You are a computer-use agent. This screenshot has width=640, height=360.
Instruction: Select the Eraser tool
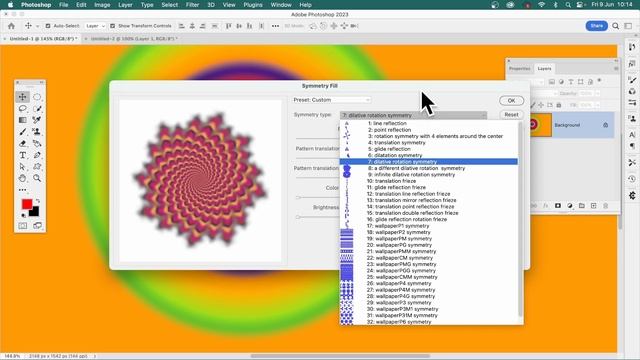click(x=22, y=144)
